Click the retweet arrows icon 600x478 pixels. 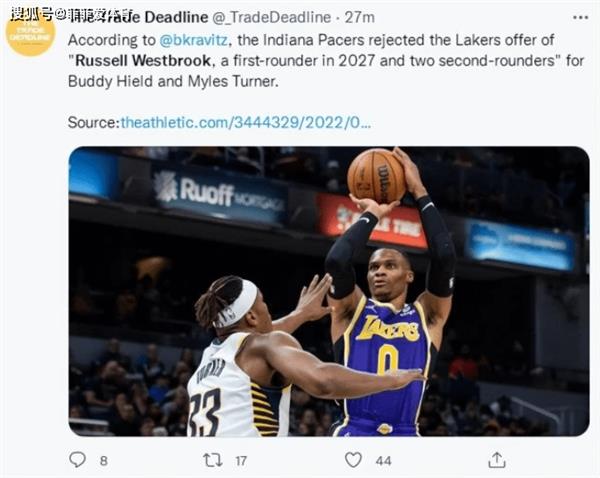pyautogui.click(x=213, y=460)
